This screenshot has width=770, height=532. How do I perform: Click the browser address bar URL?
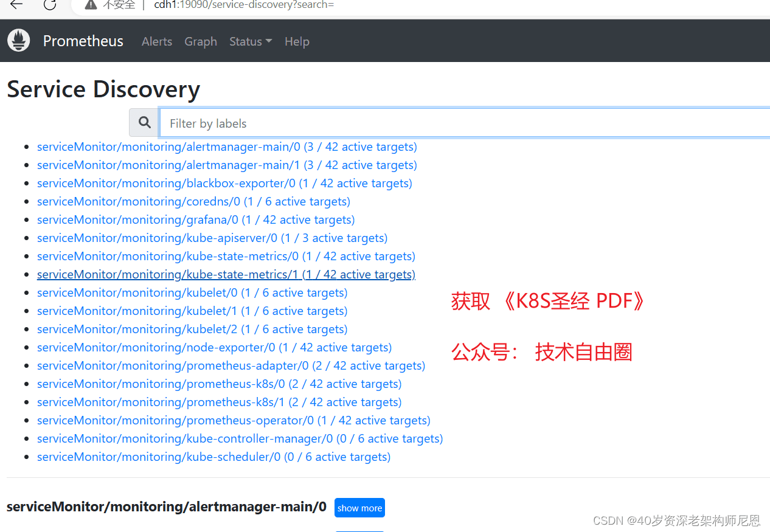(x=244, y=5)
